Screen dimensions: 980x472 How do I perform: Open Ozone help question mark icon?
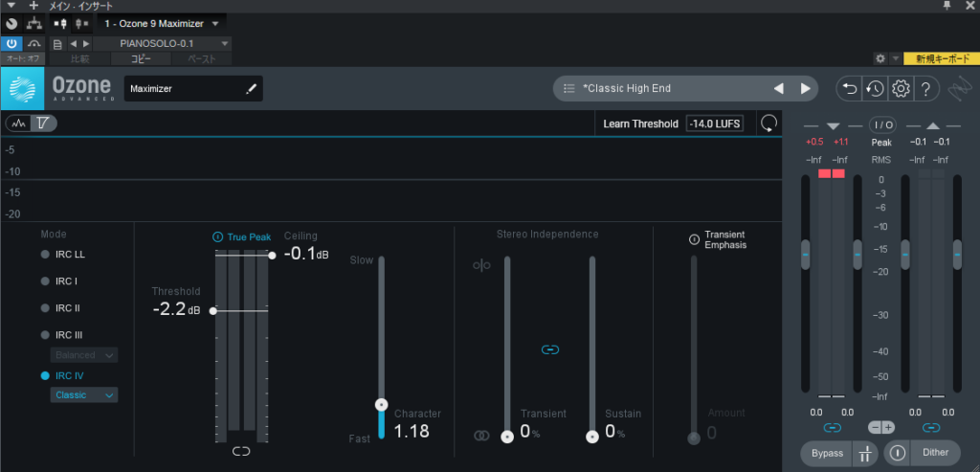[x=925, y=89]
